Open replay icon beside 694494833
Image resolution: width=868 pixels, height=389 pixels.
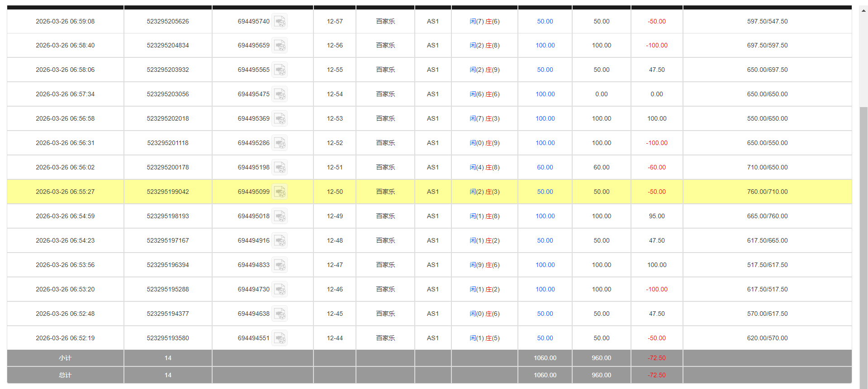[280, 265]
